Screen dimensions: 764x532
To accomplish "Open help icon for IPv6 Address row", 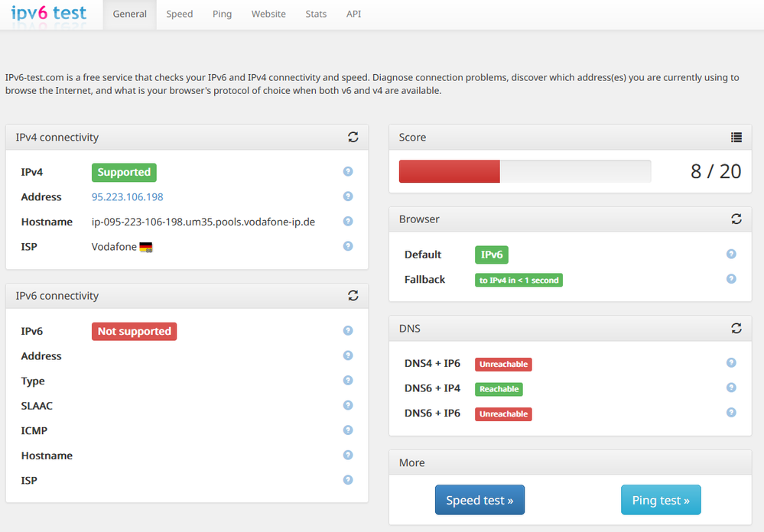I will [x=348, y=355].
